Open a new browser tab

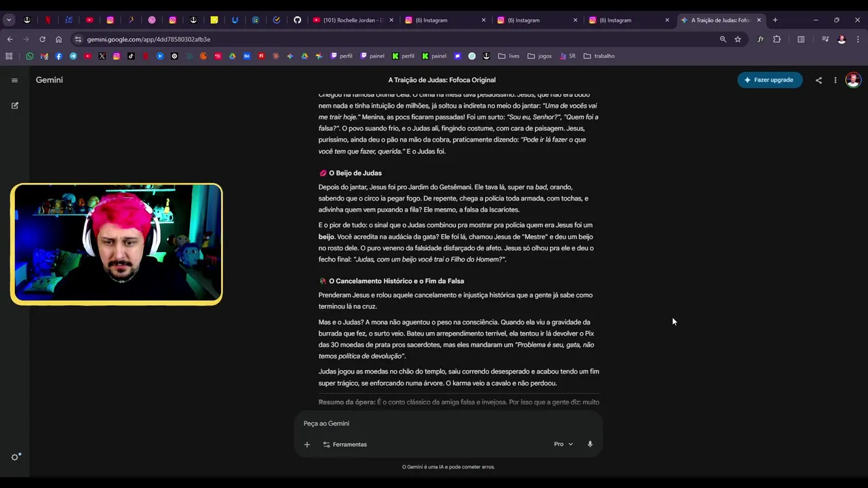775,20
